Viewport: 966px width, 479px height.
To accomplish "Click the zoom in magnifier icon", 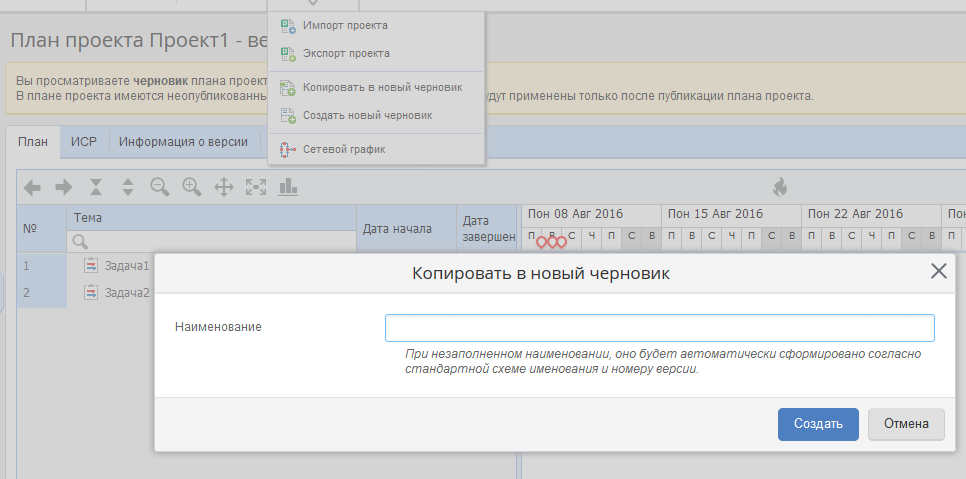I will (192, 186).
